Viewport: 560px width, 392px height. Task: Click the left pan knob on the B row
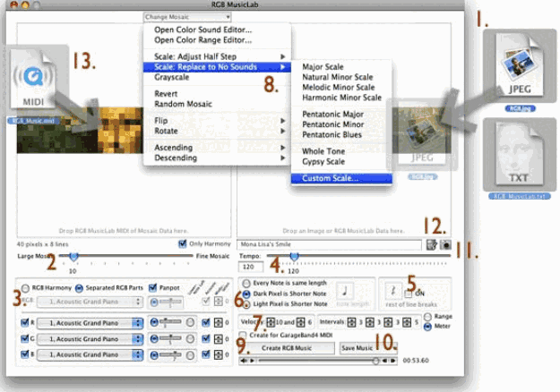(154, 355)
